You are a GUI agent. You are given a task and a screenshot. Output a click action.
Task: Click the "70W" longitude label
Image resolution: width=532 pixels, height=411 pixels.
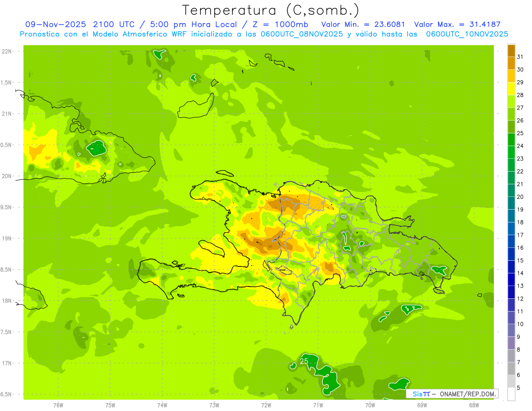point(370,405)
